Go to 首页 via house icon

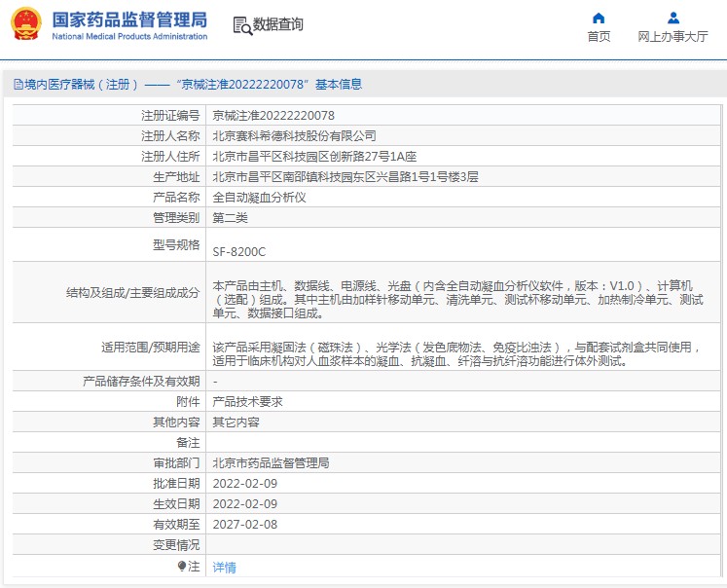[599, 18]
